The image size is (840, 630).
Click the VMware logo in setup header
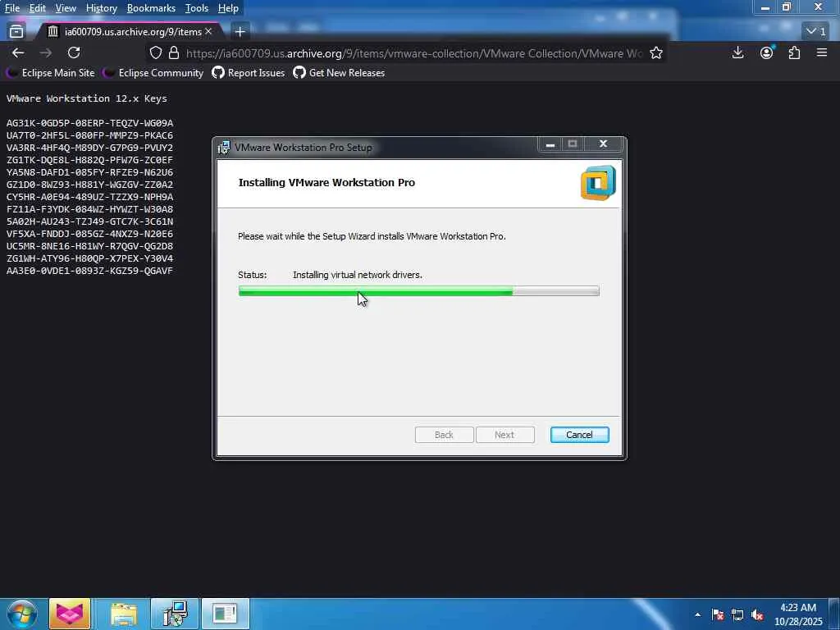(598, 183)
